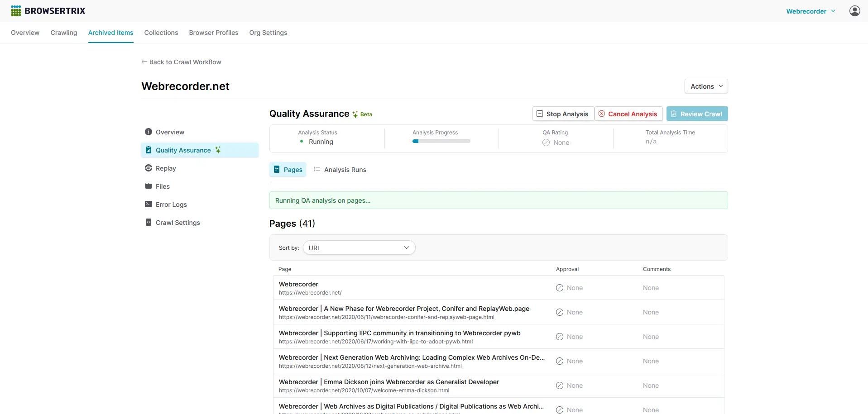Click the Analysis Progress bar
The width and height of the screenshot is (868, 414).
click(x=441, y=141)
